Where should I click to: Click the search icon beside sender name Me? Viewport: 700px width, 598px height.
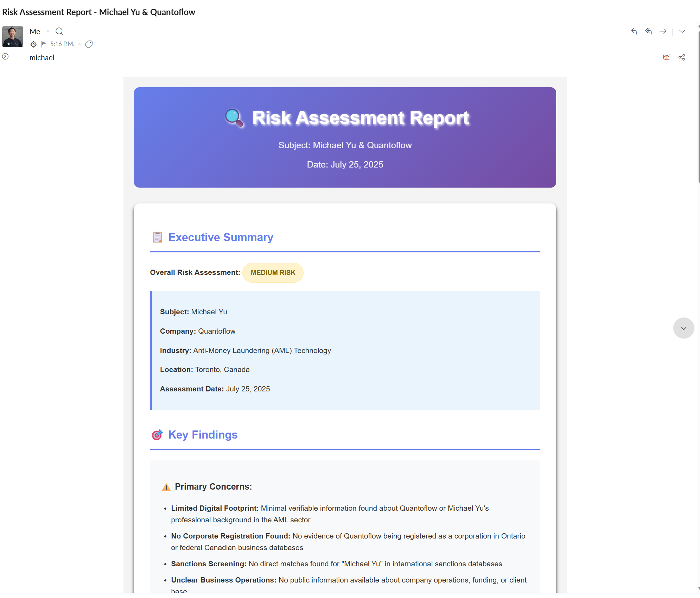coord(59,31)
